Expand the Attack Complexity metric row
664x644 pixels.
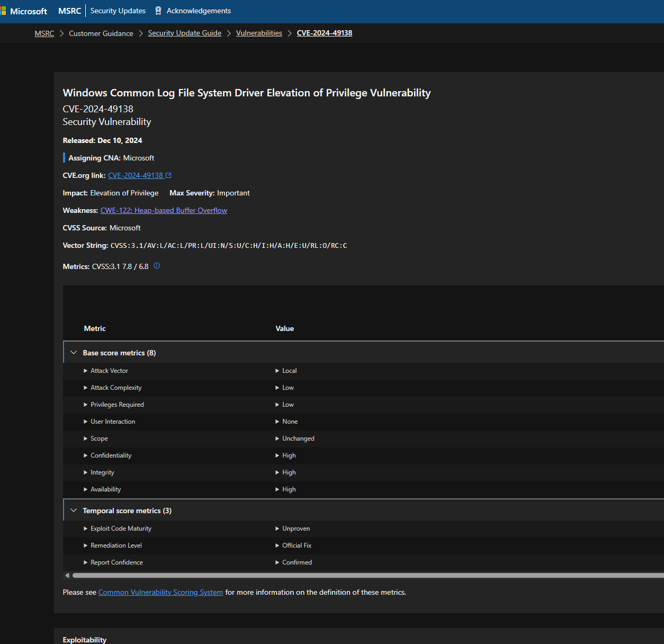pos(86,388)
